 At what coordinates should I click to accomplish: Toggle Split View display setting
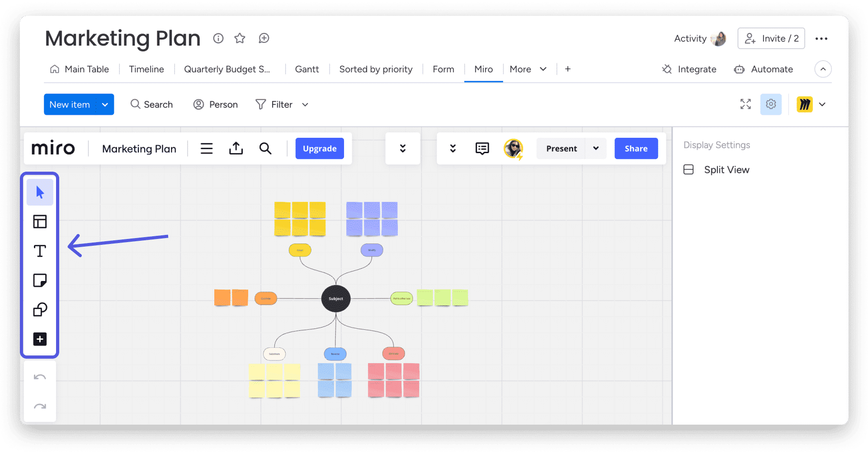pos(717,170)
